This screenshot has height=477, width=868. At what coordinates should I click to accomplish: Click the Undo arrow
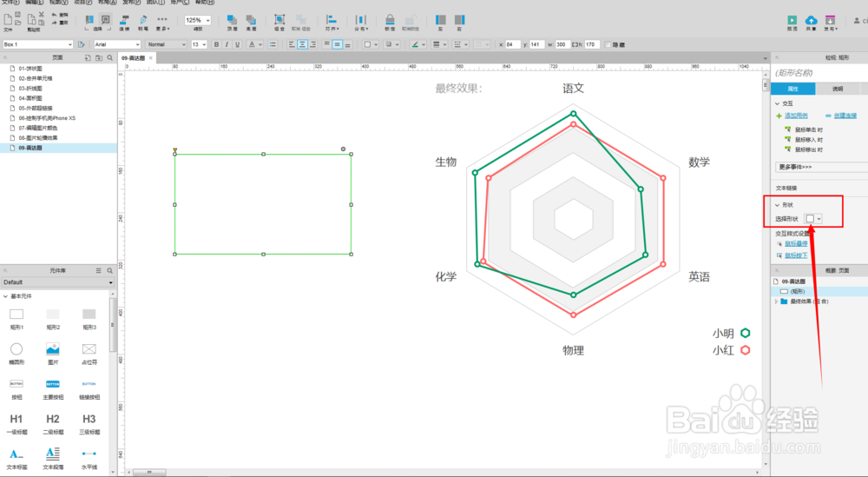click(x=54, y=15)
